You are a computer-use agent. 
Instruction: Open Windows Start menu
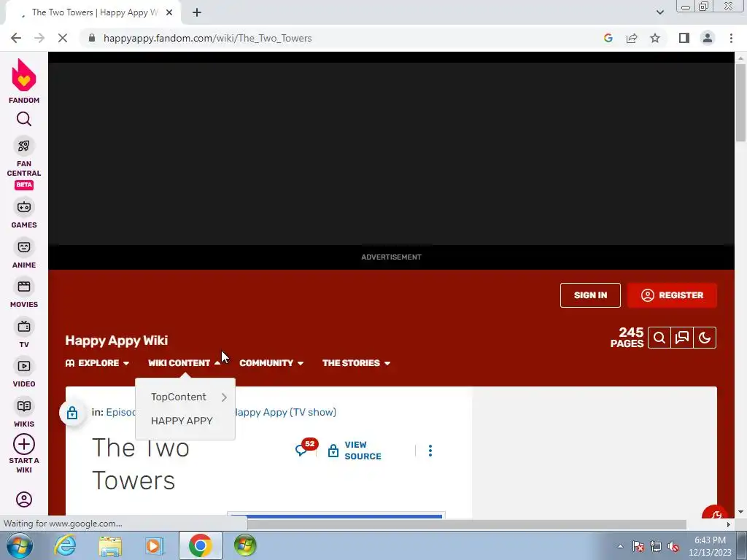pyautogui.click(x=19, y=545)
